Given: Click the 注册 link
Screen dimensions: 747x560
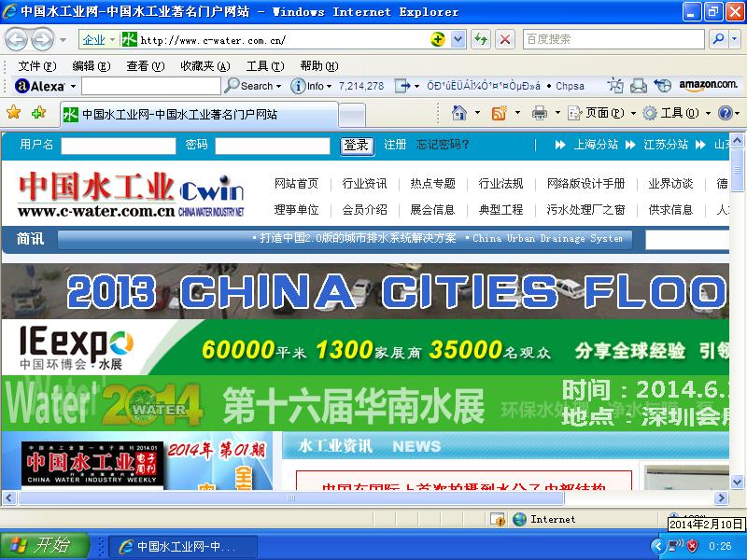Looking at the screenshot, I should tap(395, 145).
